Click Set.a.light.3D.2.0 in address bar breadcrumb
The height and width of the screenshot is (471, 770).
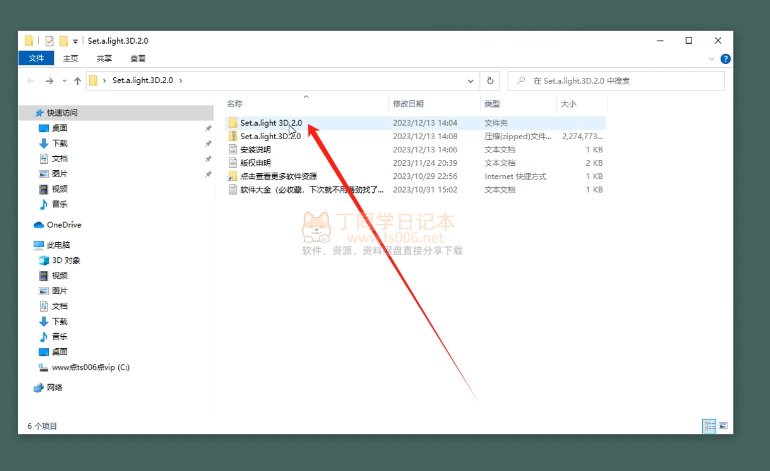142,81
